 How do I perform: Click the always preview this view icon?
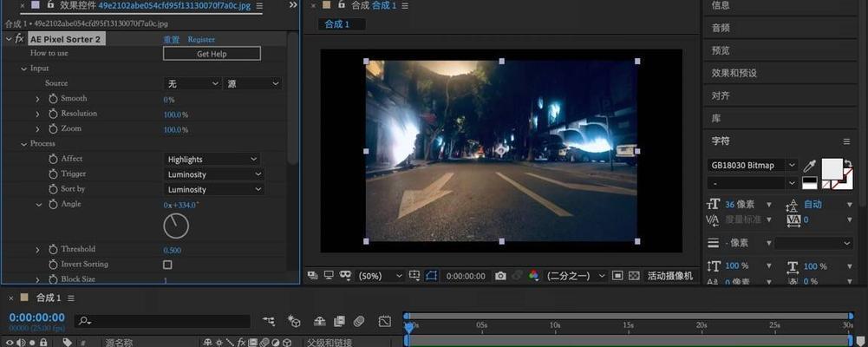[313, 275]
